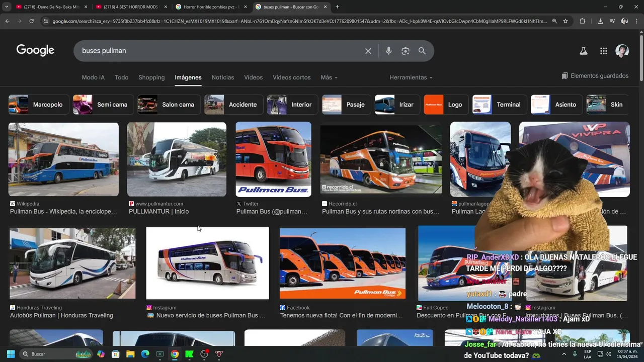This screenshot has height=362, width=644.
Task: Click the Chrome address bar URL
Action: tap(299, 21)
